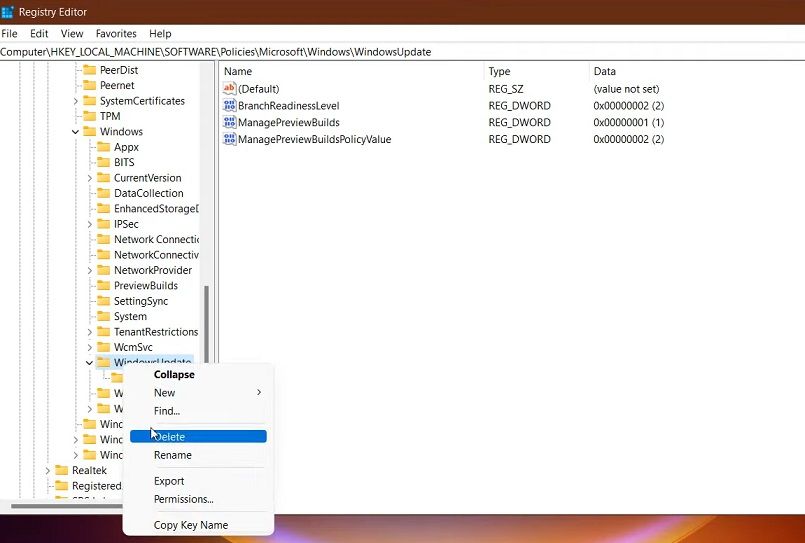Click the '0x00000001 (1)' data cell
Image resolution: width=805 pixels, height=543 pixels.
[x=628, y=122]
